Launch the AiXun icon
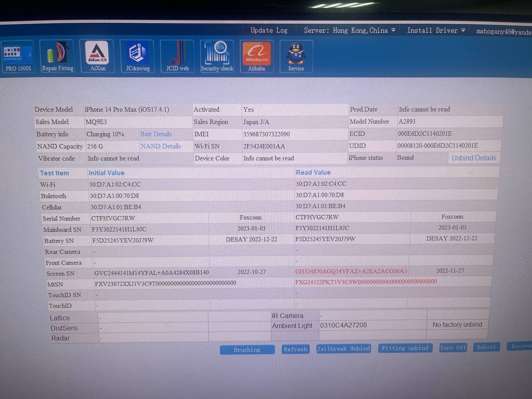 [x=97, y=56]
